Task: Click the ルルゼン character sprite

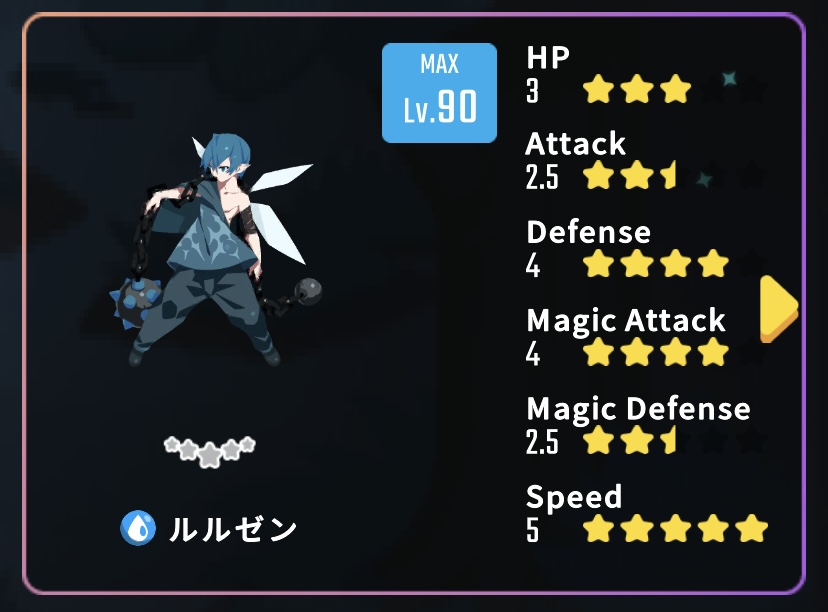Action: [x=215, y=250]
